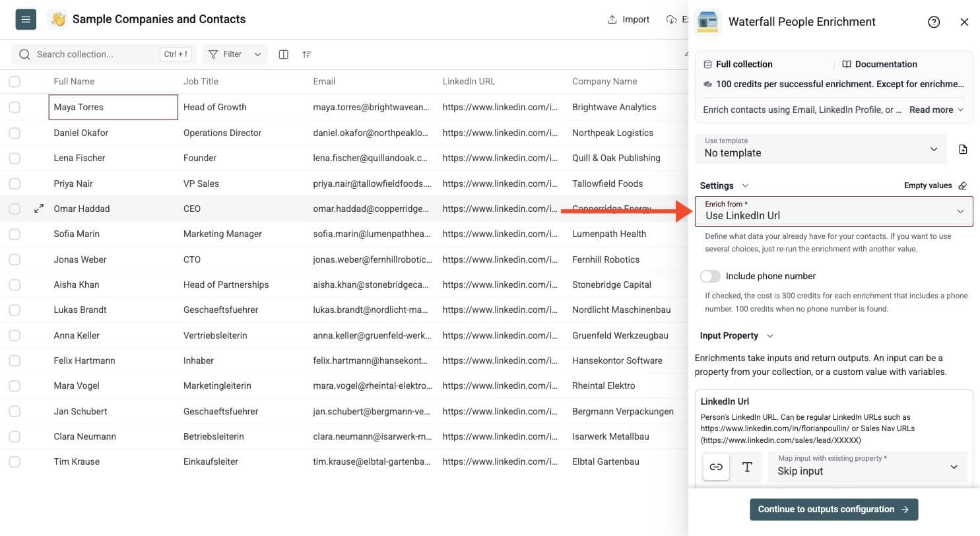Open the Use template dropdown
This screenshot has width=980, height=536.
(821, 149)
